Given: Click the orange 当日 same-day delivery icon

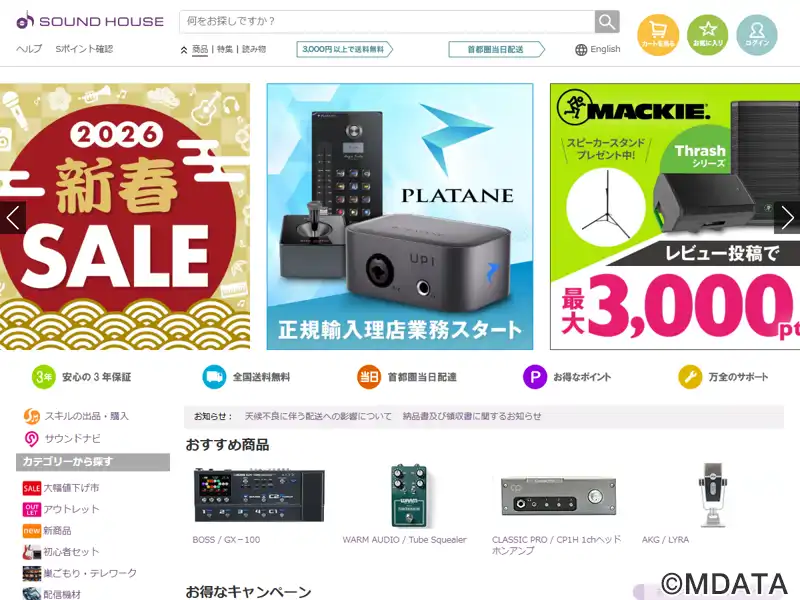Looking at the screenshot, I should (x=369, y=377).
